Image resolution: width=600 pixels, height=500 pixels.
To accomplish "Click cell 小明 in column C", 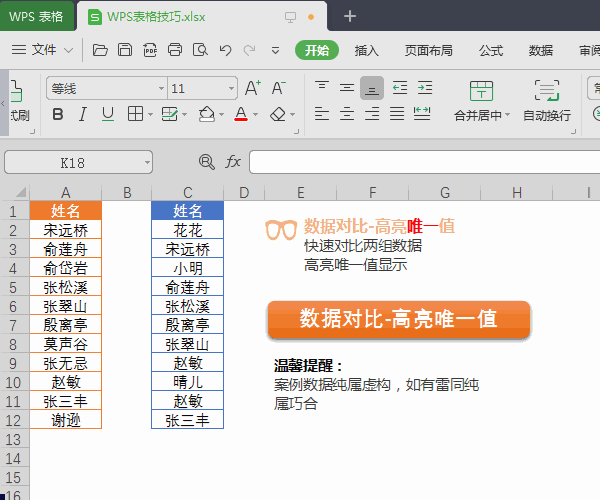I will pyautogui.click(x=188, y=268).
